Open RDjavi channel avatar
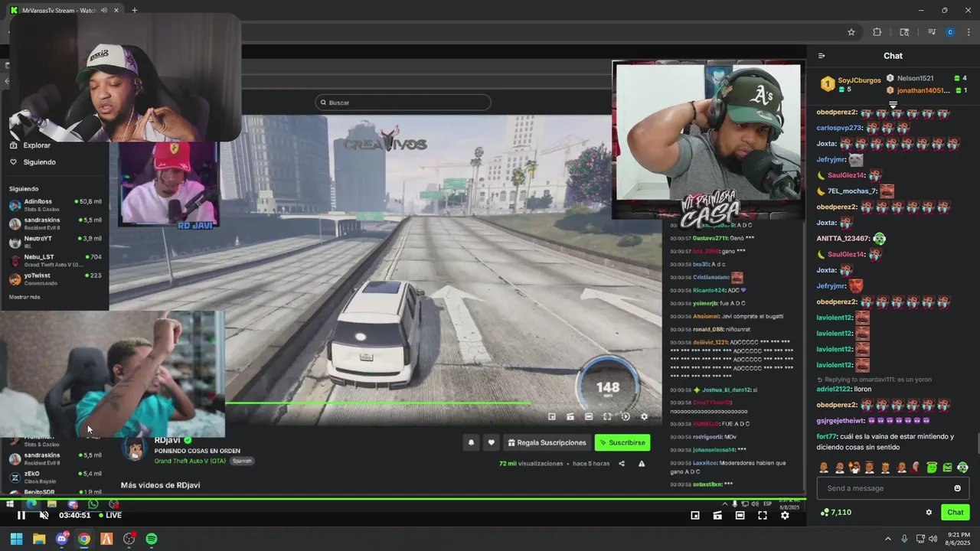Image resolution: width=980 pixels, height=551 pixels. click(x=134, y=450)
